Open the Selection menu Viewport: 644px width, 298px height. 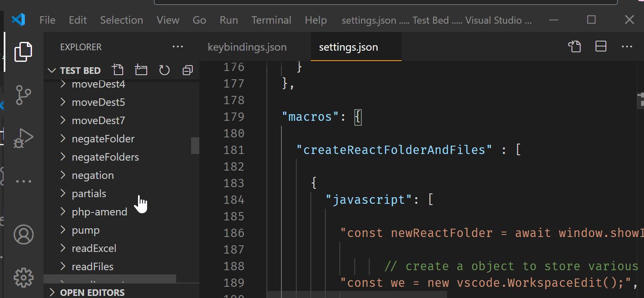pos(121,20)
